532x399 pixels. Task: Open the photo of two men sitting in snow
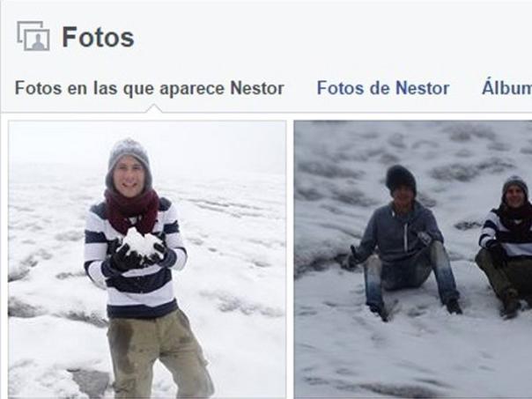coord(413,260)
